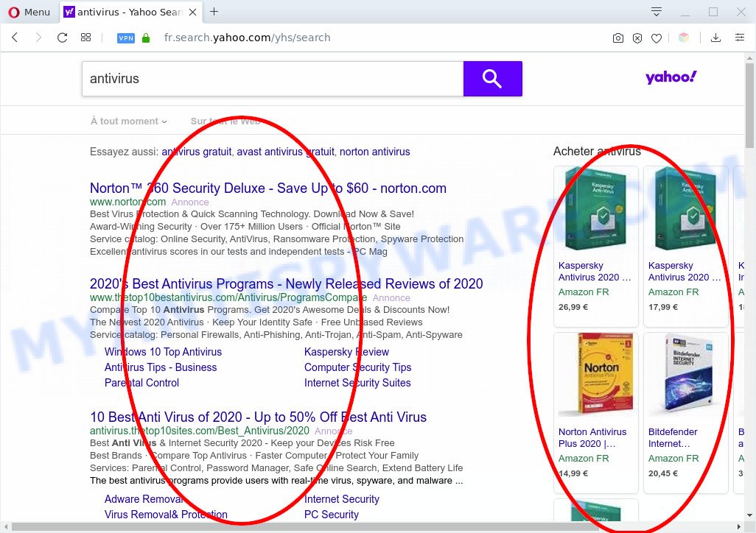Open 'Virus Removal& Protection' sublink
Screen dimensions: 756x533
(166, 514)
